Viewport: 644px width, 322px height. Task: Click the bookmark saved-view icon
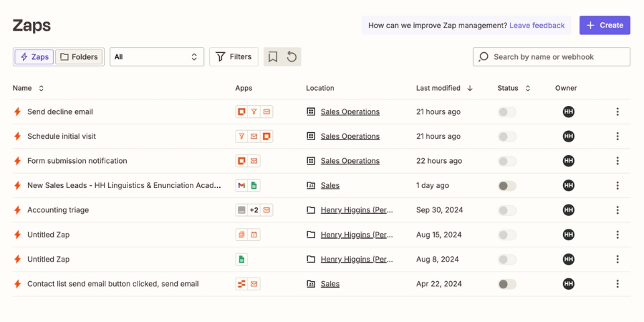pos(272,57)
